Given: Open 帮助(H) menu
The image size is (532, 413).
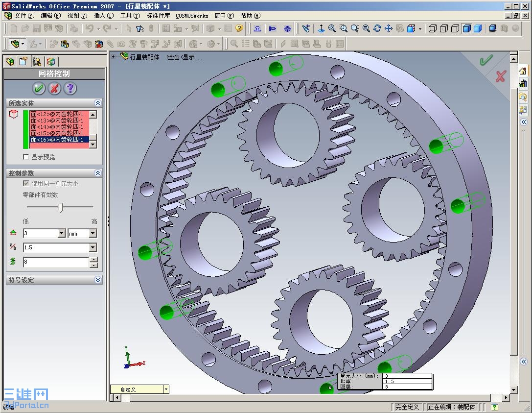Looking at the screenshot, I should 251,16.
